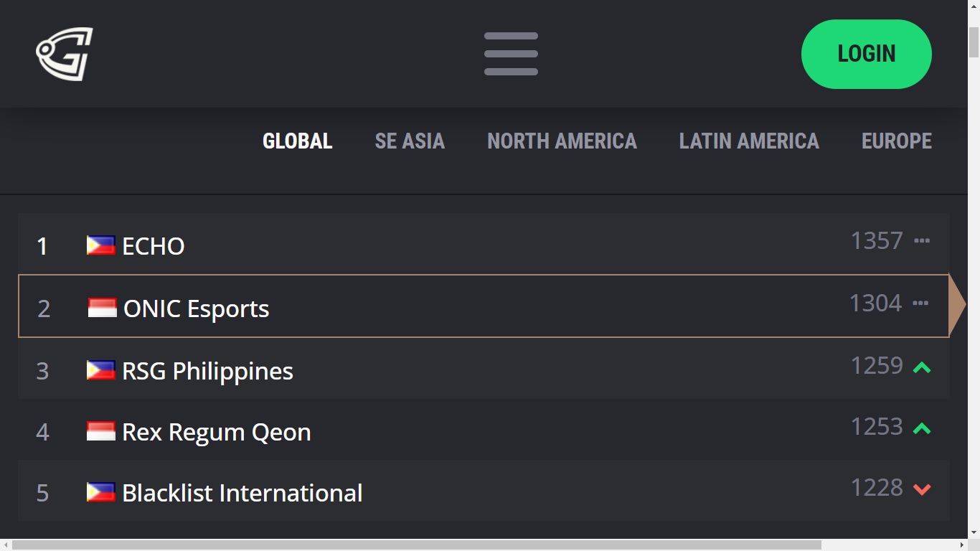Click the red down arrow for Blacklist International
The width and height of the screenshot is (980, 551).
(x=921, y=489)
